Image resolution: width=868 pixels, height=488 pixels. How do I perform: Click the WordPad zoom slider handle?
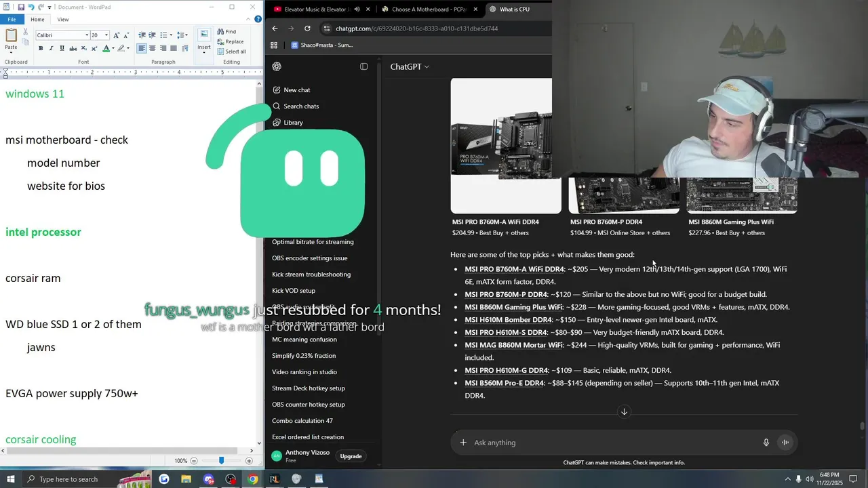point(221,460)
